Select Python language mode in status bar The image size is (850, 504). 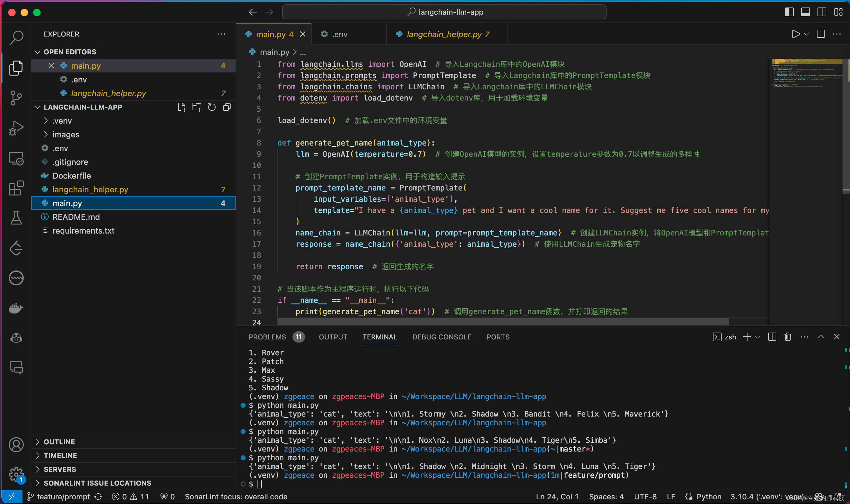point(709,497)
